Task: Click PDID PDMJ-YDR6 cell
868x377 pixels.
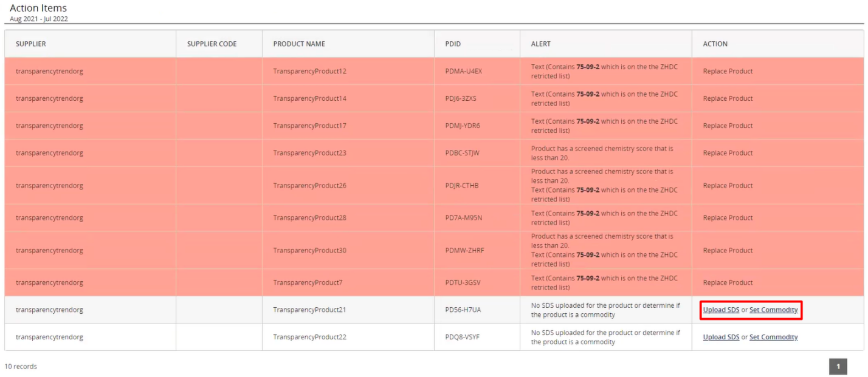Action: [463, 126]
